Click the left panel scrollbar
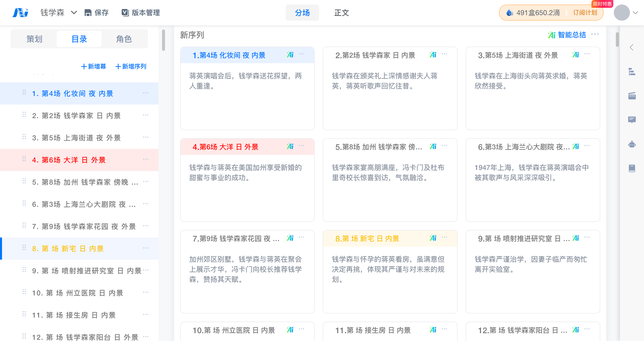This screenshot has width=644, height=341. tap(164, 40)
